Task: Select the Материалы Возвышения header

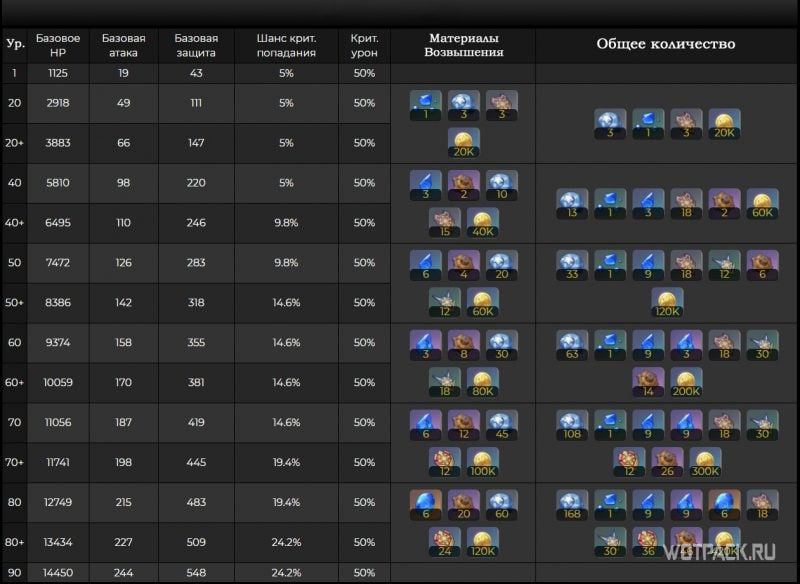Action: (x=463, y=45)
